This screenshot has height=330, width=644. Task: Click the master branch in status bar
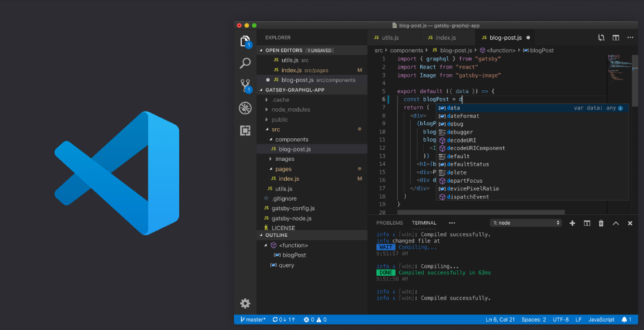coord(253,319)
